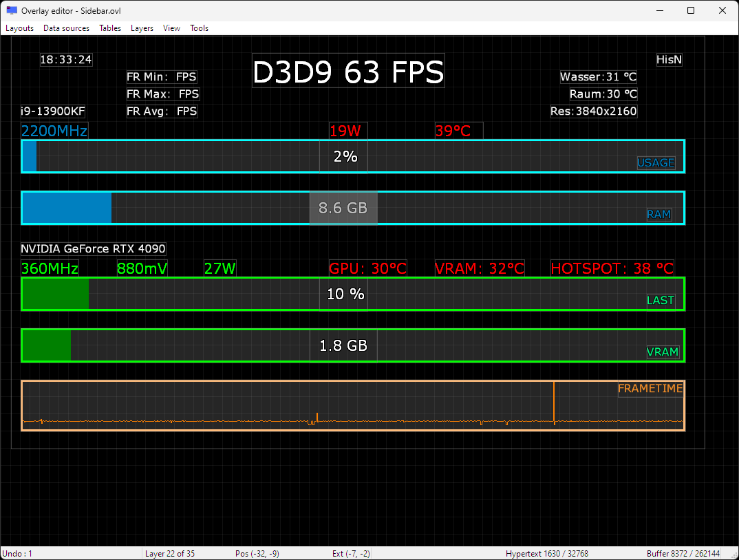
Task: Minimize the Overlay editor window
Action: [x=660, y=10]
